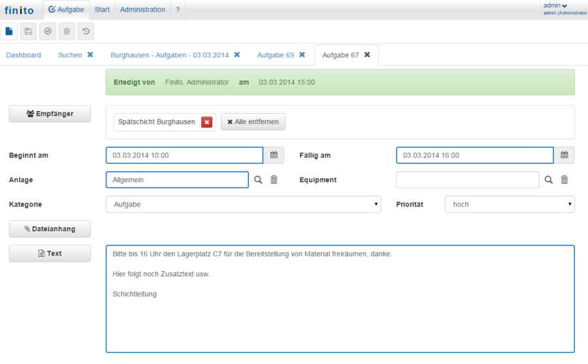Close the Aufgabe 69 tab
Viewport: 588px width, 364px height.
(x=302, y=55)
